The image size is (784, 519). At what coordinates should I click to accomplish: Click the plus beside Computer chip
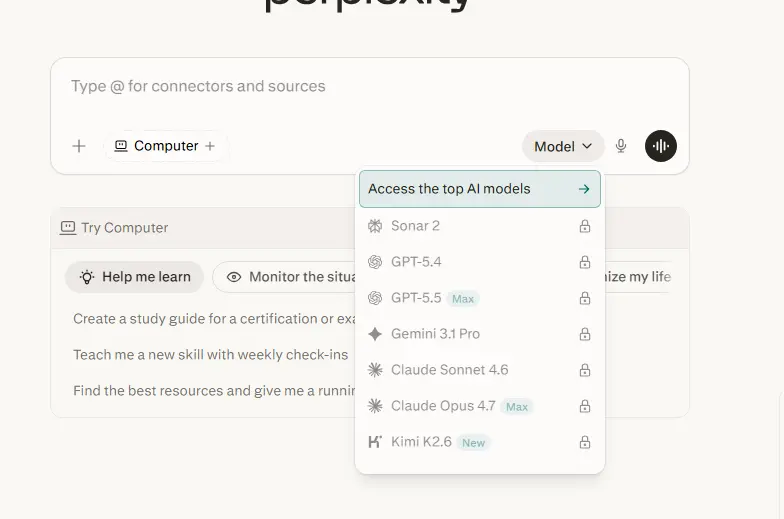[x=210, y=146]
